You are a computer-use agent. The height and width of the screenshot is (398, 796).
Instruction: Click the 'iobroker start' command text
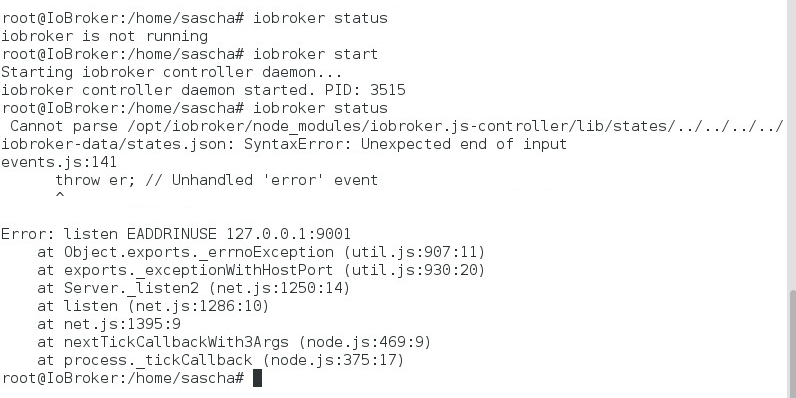pyautogui.click(x=316, y=54)
